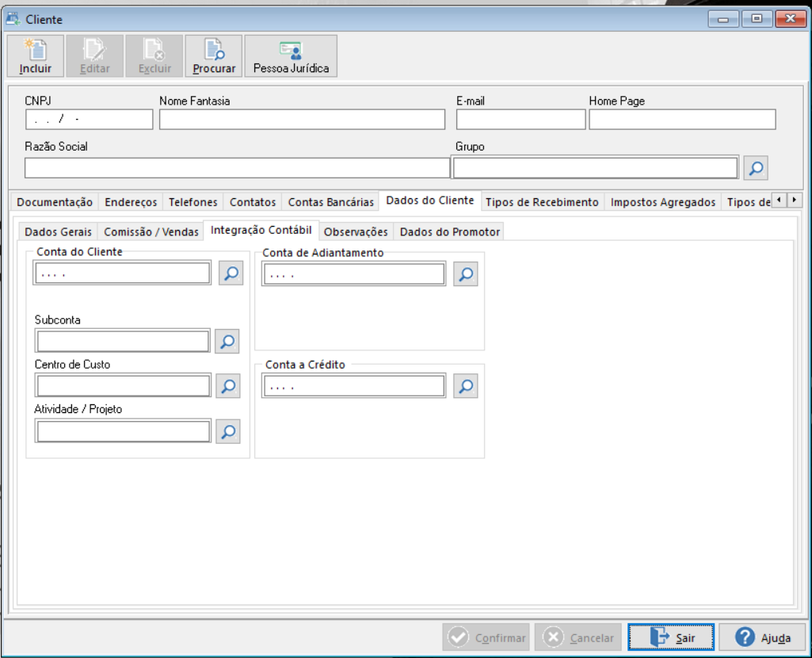
Task: Open the Contatos tab
Action: (253, 202)
